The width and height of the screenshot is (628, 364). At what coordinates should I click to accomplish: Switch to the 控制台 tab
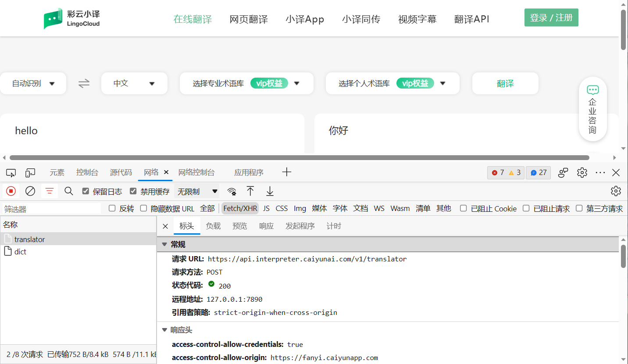point(87,172)
